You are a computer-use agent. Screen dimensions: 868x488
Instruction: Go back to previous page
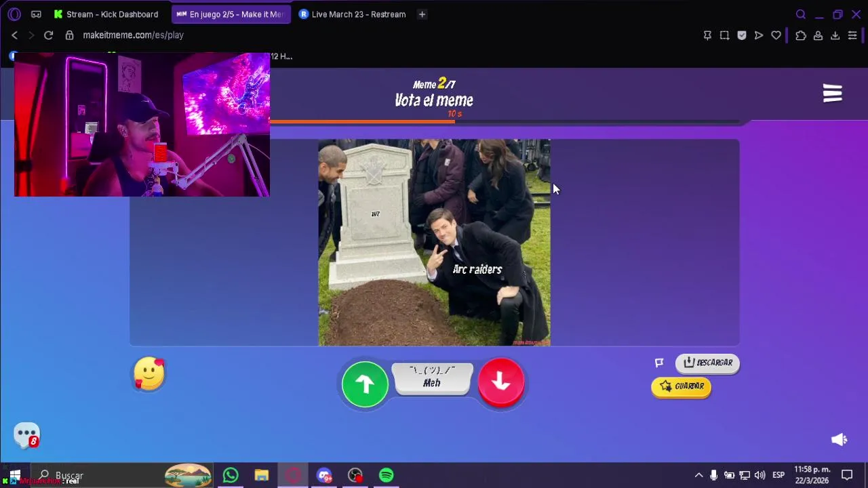pos(14,35)
